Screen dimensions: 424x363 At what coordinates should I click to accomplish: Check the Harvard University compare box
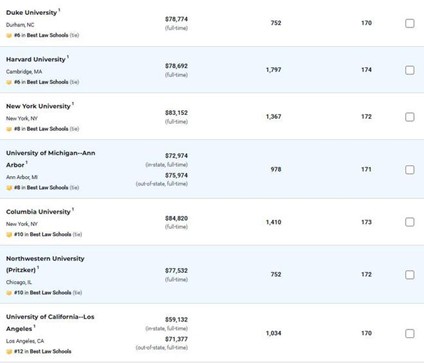(x=410, y=70)
